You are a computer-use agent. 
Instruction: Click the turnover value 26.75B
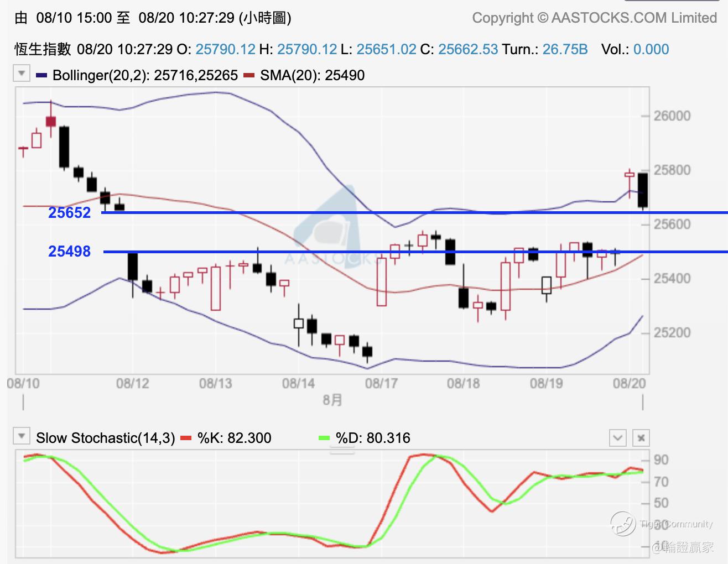(565, 49)
